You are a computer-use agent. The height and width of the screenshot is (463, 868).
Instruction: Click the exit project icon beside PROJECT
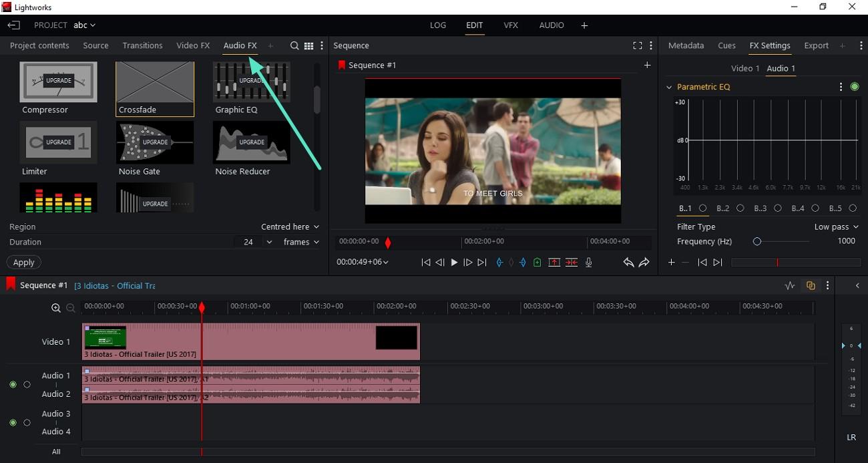coord(14,25)
